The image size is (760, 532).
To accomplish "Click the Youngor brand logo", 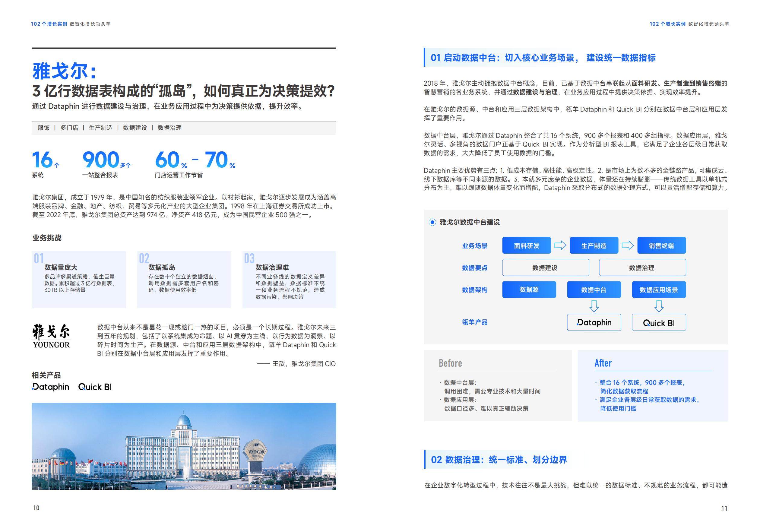I will click(51, 336).
